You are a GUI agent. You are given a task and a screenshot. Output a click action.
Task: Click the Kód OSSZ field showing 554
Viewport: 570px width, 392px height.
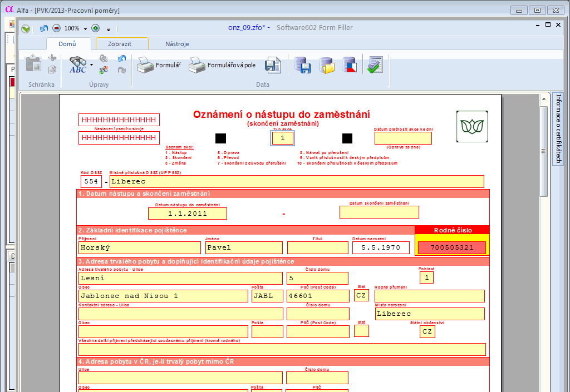(x=91, y=181)
